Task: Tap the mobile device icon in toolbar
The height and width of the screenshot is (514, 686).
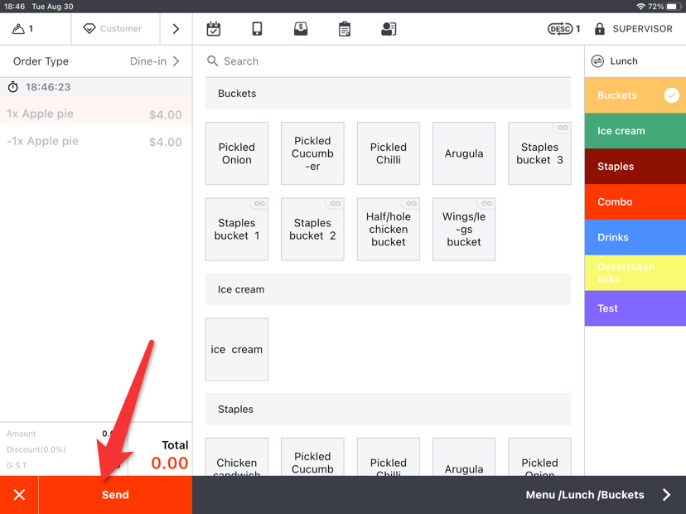Action: coord(257,29)
